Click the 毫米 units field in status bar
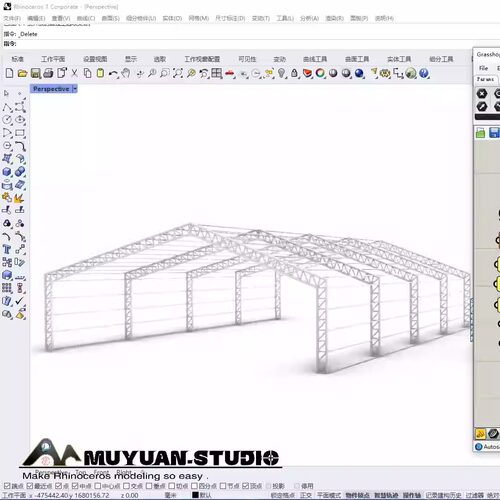Viewport: 500px width, 500px height. (171, 495)
